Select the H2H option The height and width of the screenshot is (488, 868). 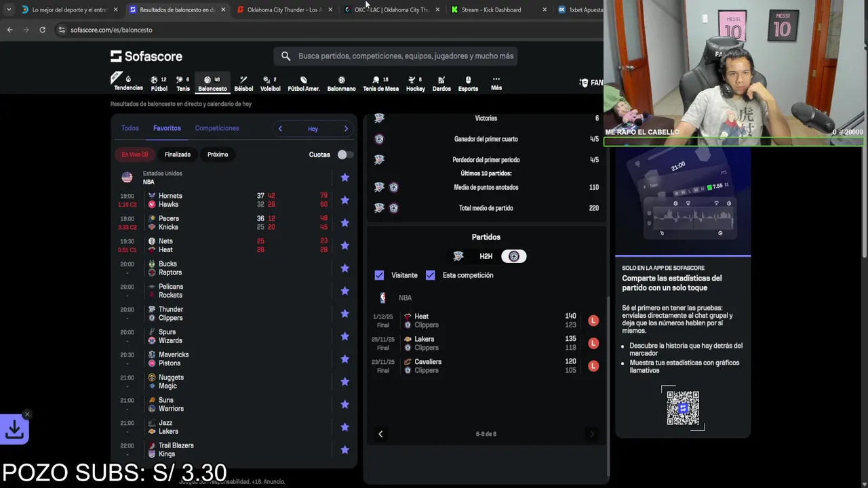pos(486,256)
